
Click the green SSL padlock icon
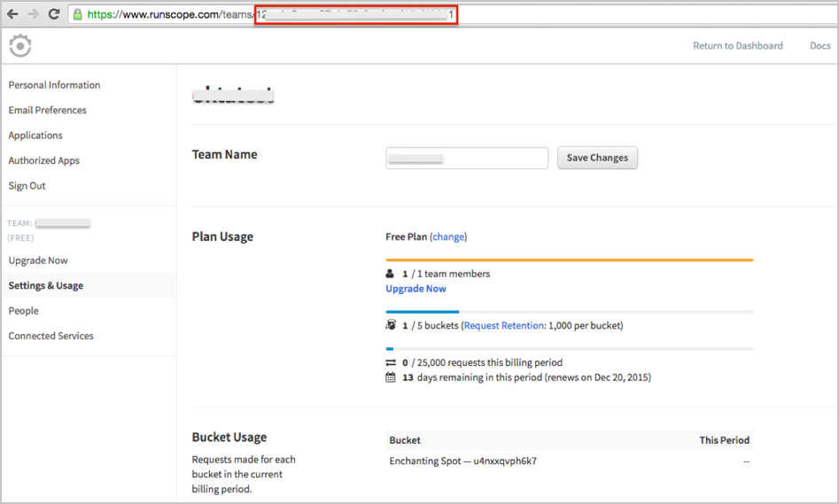pyautogui.click(x=78, y=15)
